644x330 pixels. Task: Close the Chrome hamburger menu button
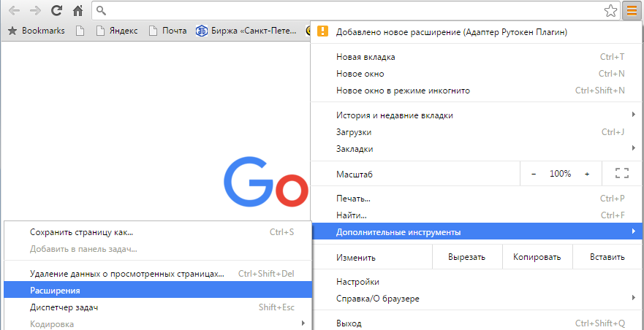(x=632, y=11)
